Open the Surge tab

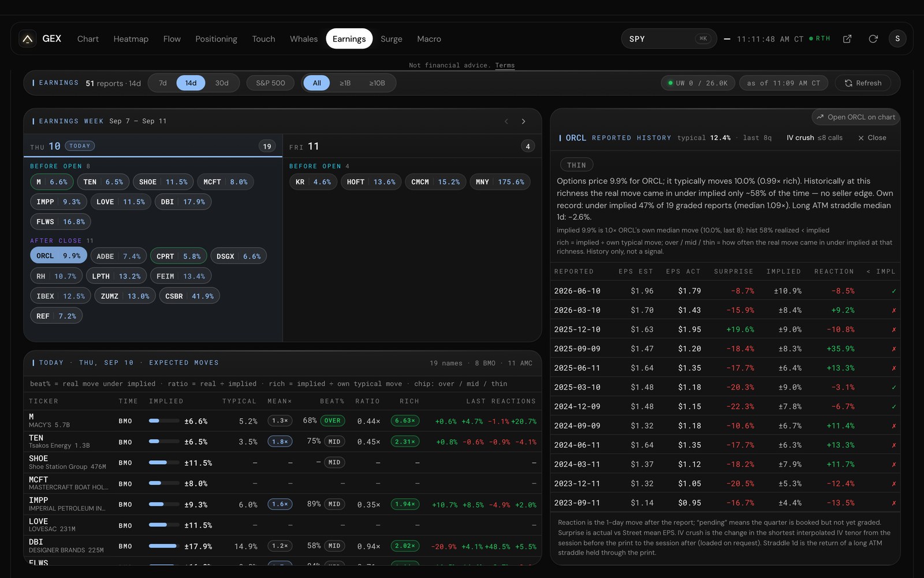pyautogui.click(x=392, y=39)
